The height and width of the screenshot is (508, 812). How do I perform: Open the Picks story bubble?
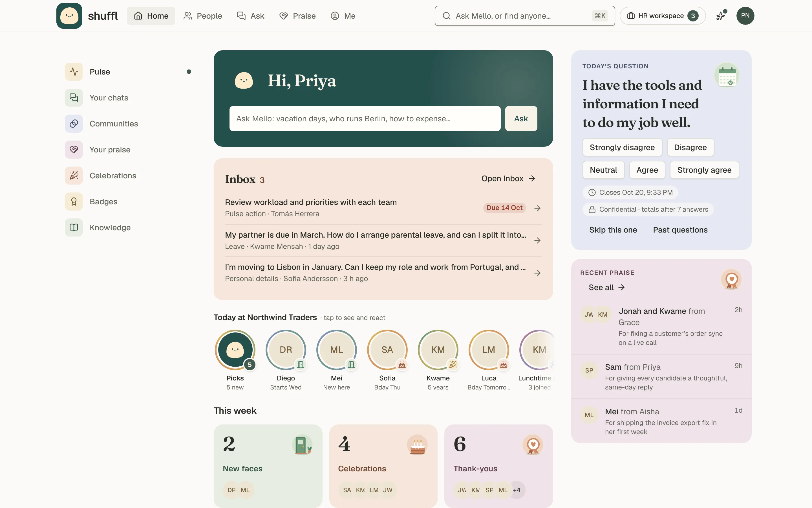pyautogui.click(x=235, y=360)
